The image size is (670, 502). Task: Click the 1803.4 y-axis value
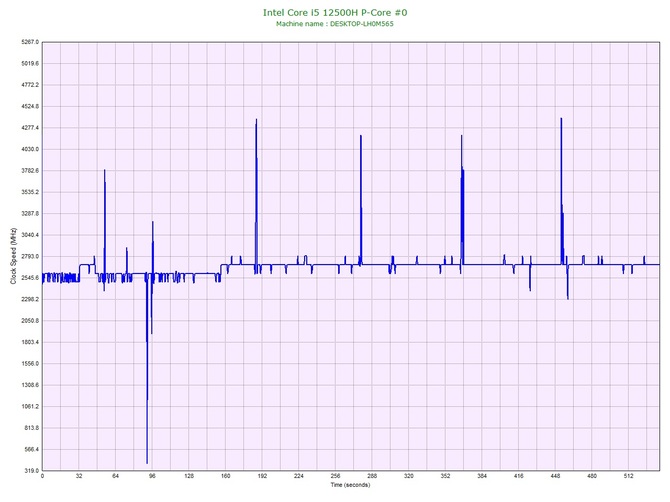(x=30, y=342)
